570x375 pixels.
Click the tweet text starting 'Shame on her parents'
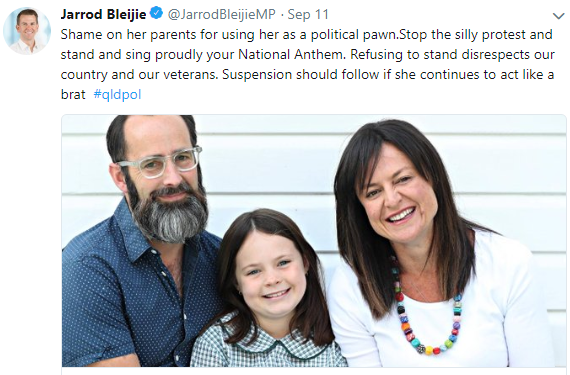click(x=307, y=64)
